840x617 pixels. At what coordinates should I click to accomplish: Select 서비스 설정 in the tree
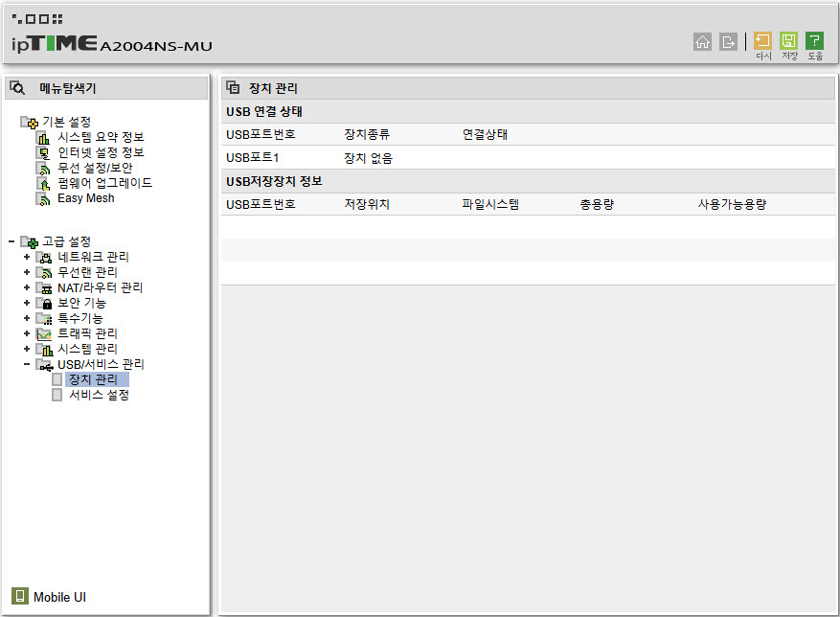click(99, 395)
